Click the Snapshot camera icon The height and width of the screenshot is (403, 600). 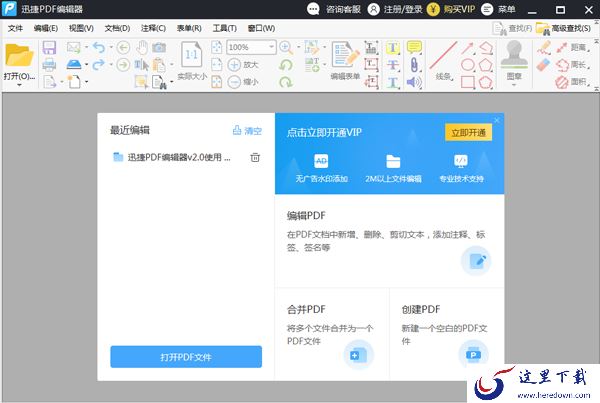(159, 47)
